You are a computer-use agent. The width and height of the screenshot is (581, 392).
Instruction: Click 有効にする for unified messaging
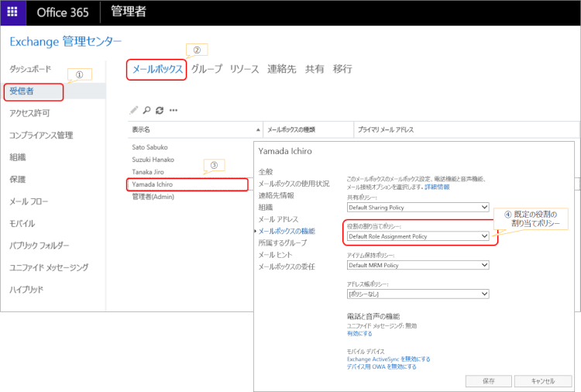tap(359, 333)
